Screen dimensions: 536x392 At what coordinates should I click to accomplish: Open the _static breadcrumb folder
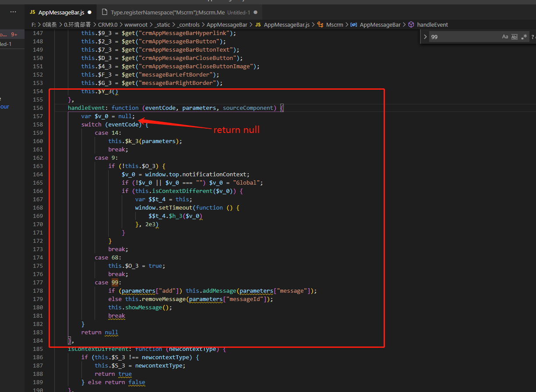162,25
